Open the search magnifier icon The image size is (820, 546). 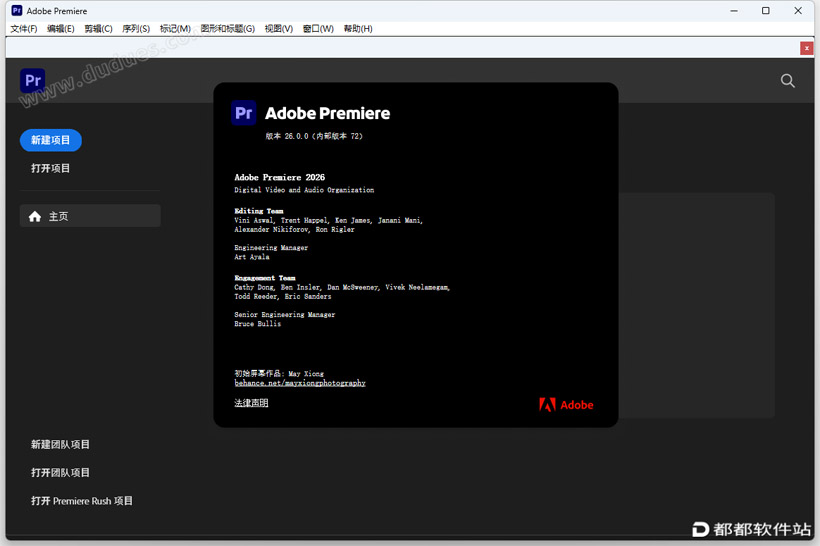[x=788, y=81]
